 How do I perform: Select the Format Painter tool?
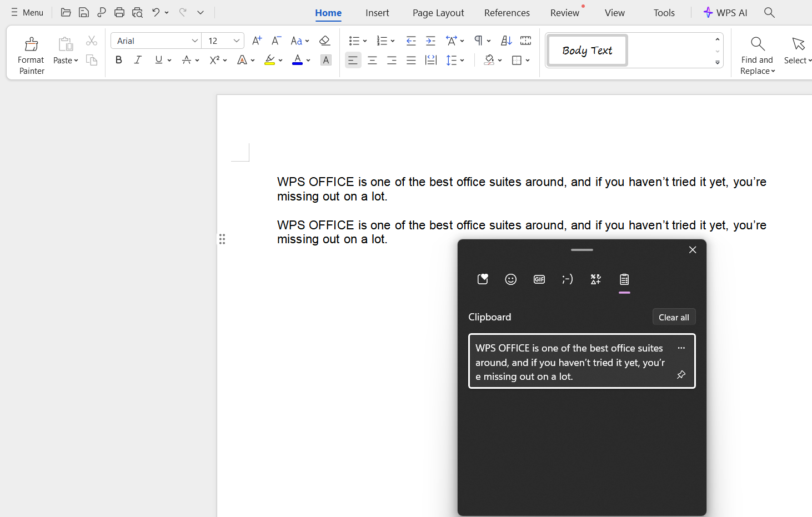click(x=31, y=53)
